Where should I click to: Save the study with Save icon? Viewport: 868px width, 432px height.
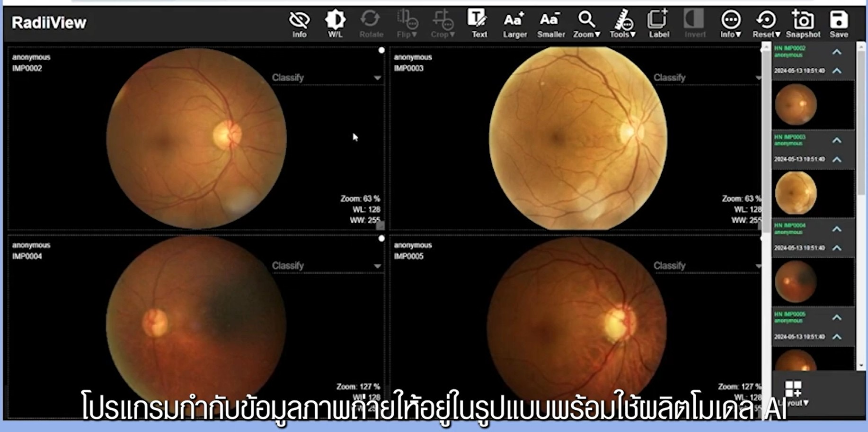coord(839,24)
